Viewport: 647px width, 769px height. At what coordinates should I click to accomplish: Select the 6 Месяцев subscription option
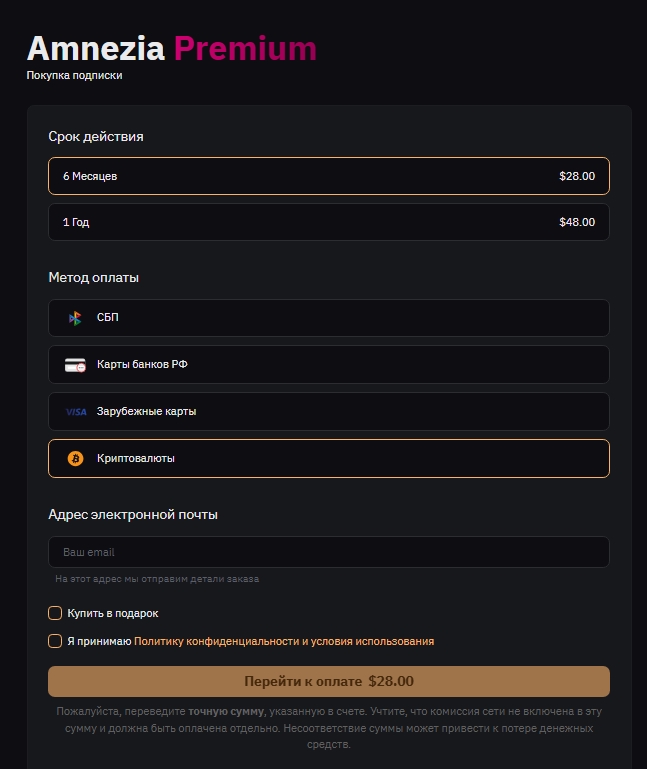328,176
